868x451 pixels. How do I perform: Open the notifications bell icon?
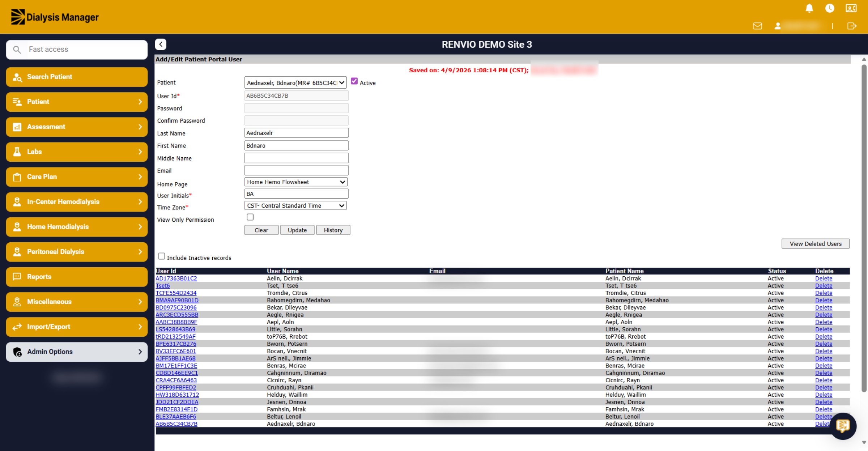(x=809, y=8)
